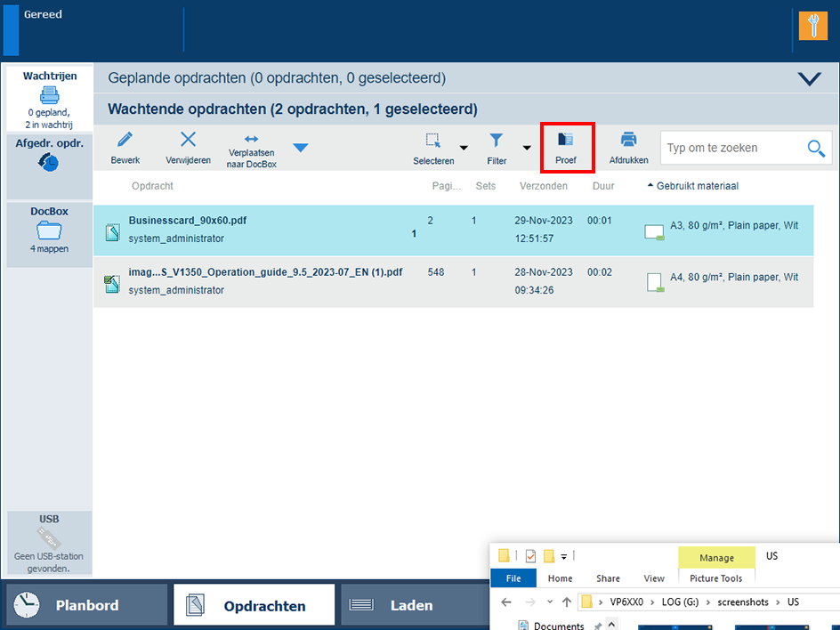Open dropdown arrow next to Selecteren
This screenshot has height=630, width=840.
464,148
